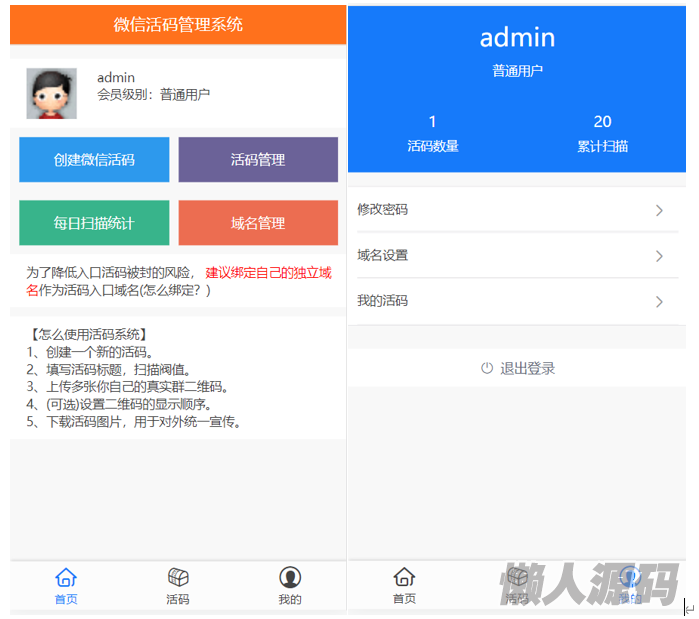Click the 退出登录 logout text
699x619 pixels.
point(527,368)
